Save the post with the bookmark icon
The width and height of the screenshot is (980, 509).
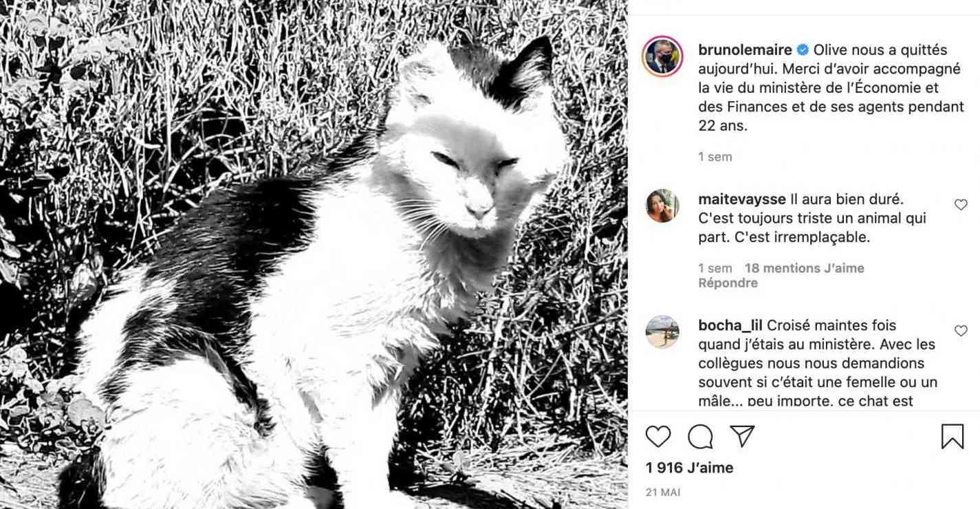pyautogui.click(x=952, y=436)
